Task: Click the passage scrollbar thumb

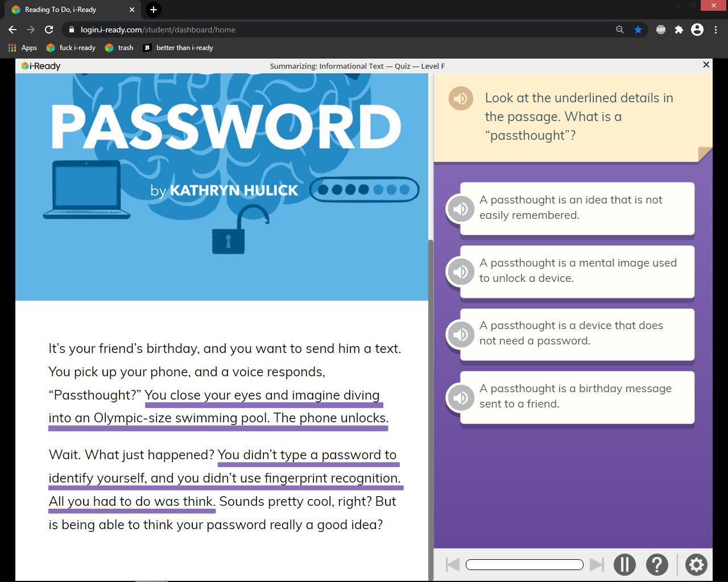Action: (x=431, y=409)
